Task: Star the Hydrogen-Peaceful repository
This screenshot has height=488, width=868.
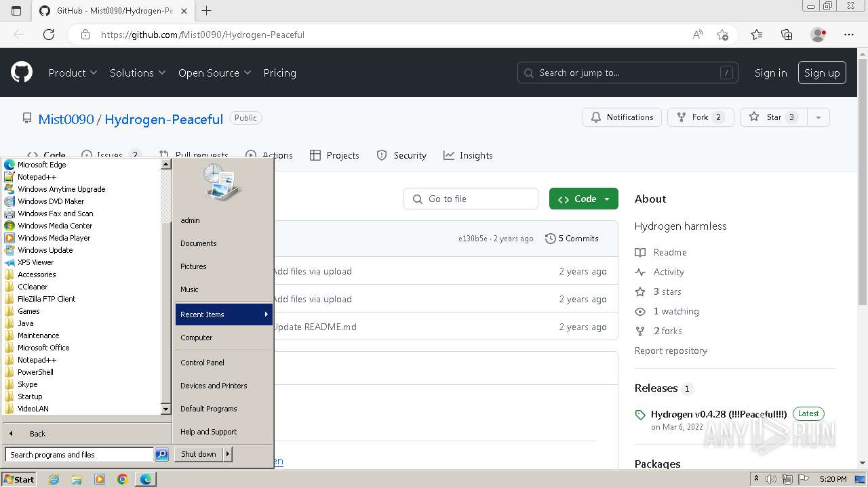Action: [x=774, y=117]
